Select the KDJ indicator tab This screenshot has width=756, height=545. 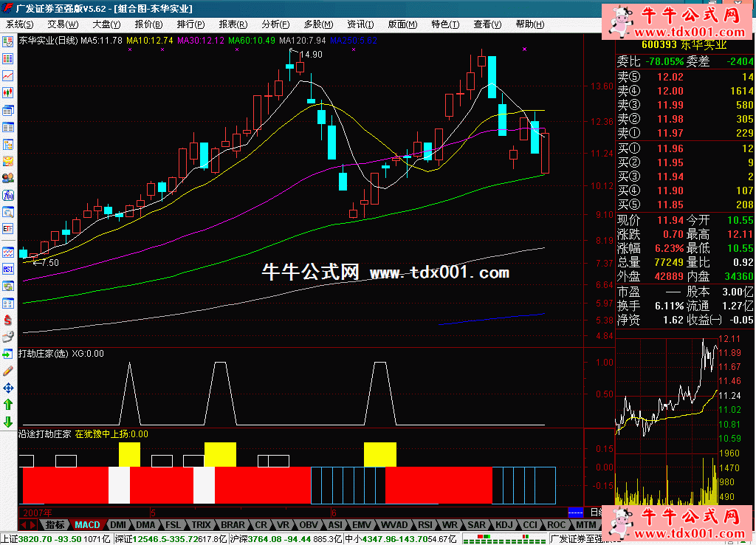pyautogui.click(x=504, y=525)
